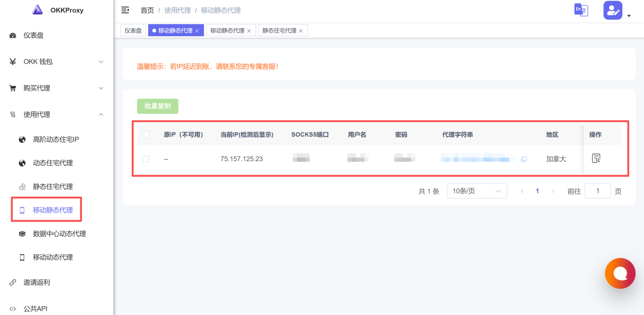Image resolution: width=644 pixels, height=315 pixels.
Task: Go to next page arrow
Action: point(552,191)
